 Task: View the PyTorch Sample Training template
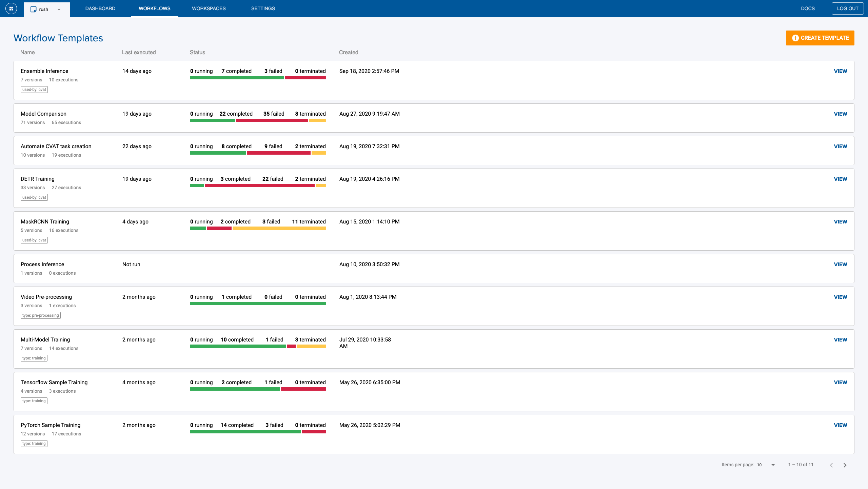click(840, 425)
